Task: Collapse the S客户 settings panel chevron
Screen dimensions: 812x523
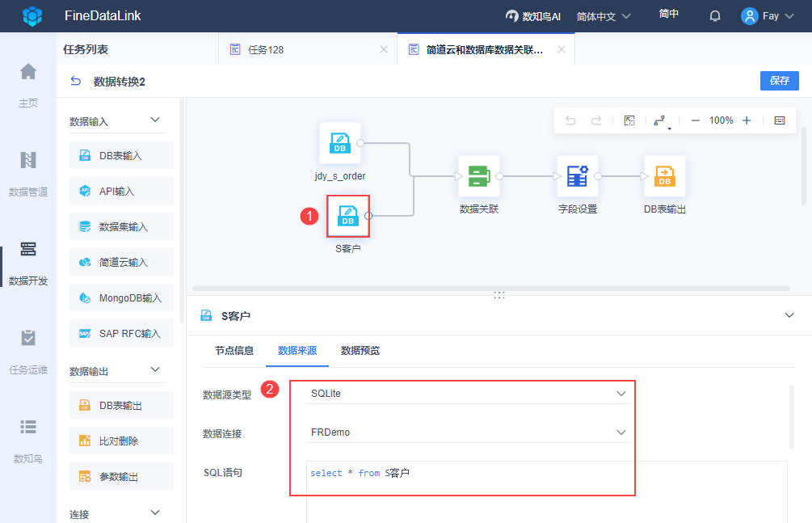Action: [x=789, y=315]
